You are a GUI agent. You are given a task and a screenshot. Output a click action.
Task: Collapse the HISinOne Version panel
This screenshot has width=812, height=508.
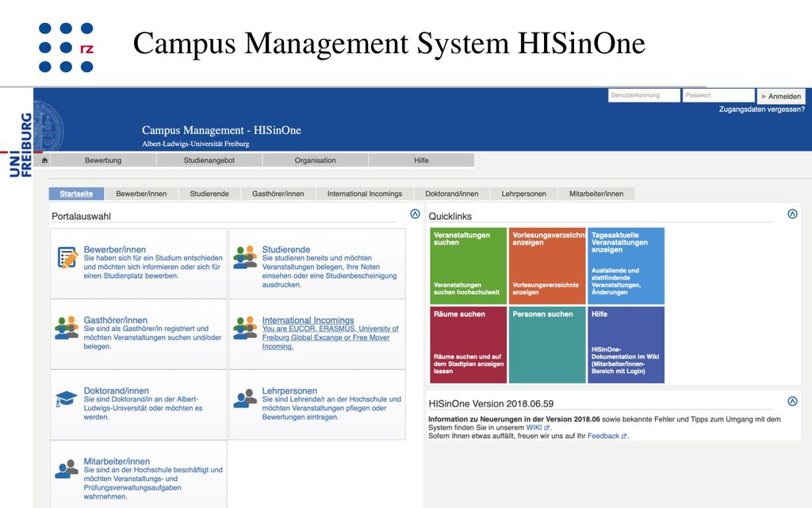pyautogui.click(x=792, y=401)
